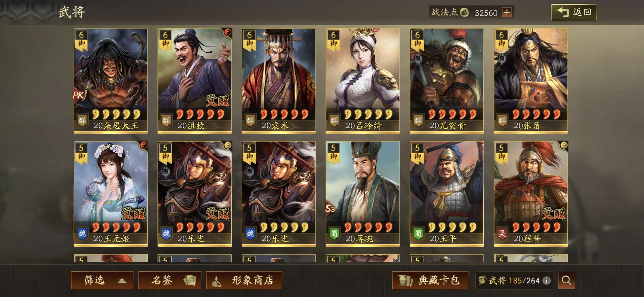Click the S3 badge on 蒋琬 card
Image resolution: width=644 pixels, height=297 pixels.
[330, 209]
